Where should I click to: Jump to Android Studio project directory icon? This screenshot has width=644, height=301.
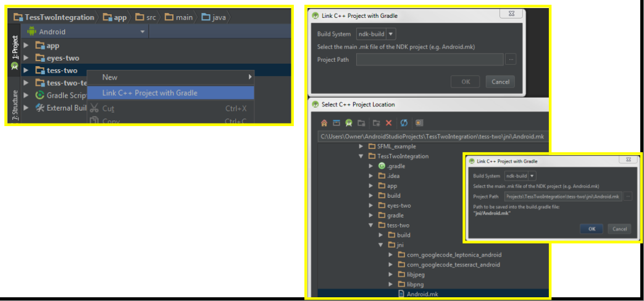[349, 123]
